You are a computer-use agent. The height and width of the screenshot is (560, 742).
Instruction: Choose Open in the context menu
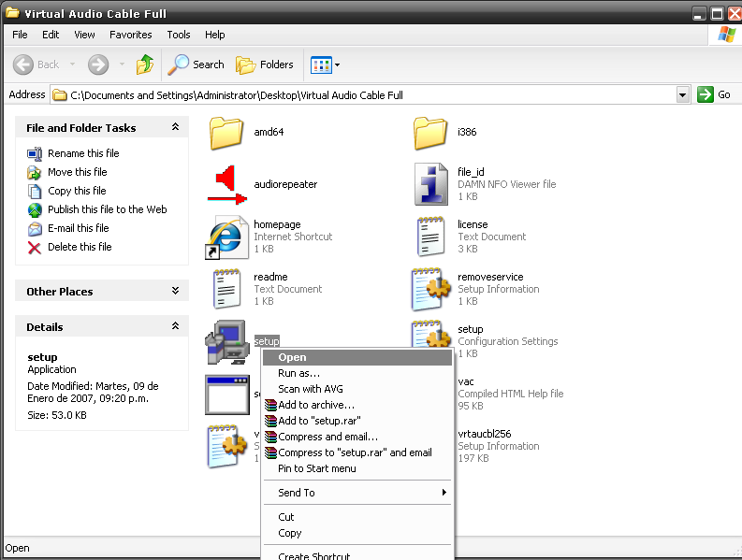pos(357,357)
